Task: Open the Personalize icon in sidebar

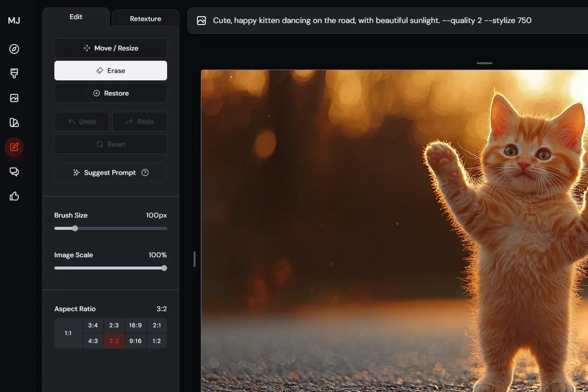Action: point(14,122)
